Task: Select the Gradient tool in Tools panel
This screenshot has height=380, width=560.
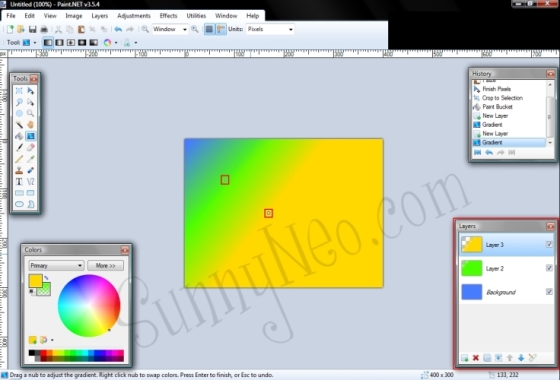Action: tap(31, 136)
